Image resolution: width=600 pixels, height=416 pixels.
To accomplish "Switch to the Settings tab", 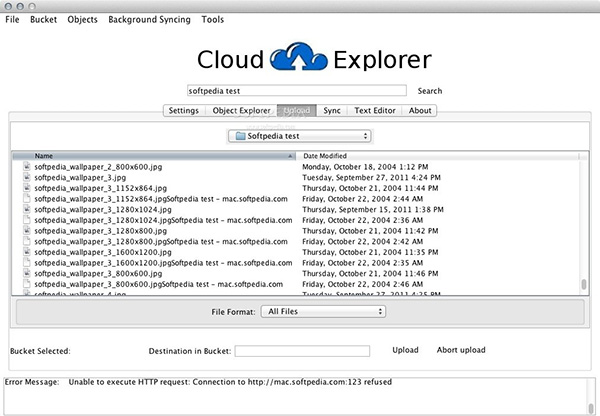I will pos(184,111).
